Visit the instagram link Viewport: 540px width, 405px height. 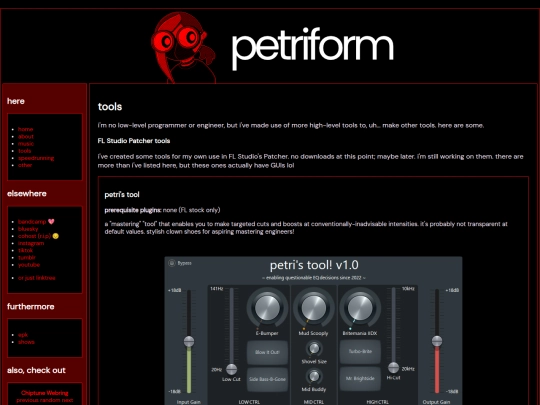coord(31,243)
